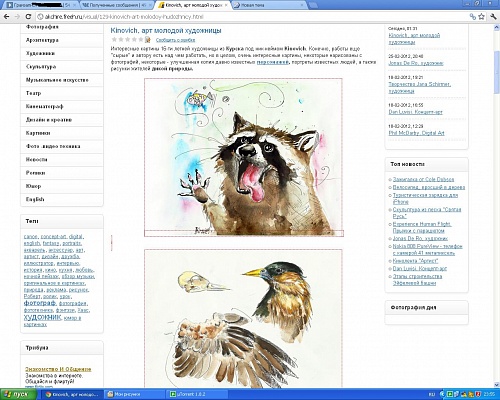Close the 'Kinovich' browser tab
The width and height of the screenshot is (500, 400).
pos(226,5)
